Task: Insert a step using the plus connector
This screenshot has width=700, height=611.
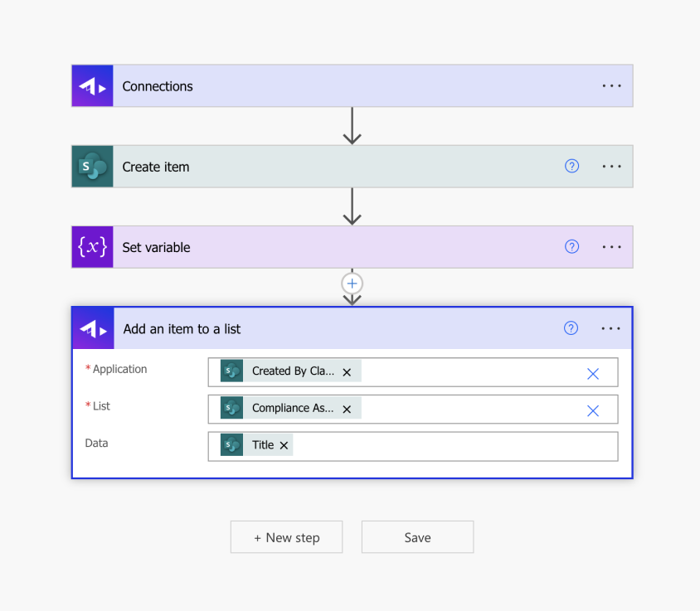Action: point(352,284)
